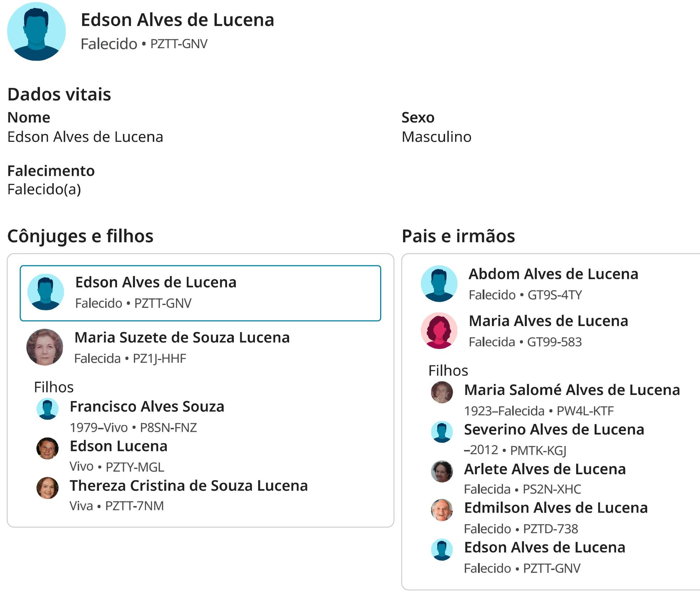Click Severino Alves de Lucena's avatar icon

point(442,432)
